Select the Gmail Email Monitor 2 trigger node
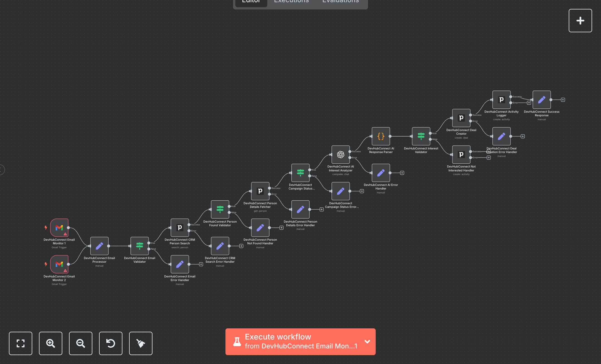601x364 pixels. (59, 264)
